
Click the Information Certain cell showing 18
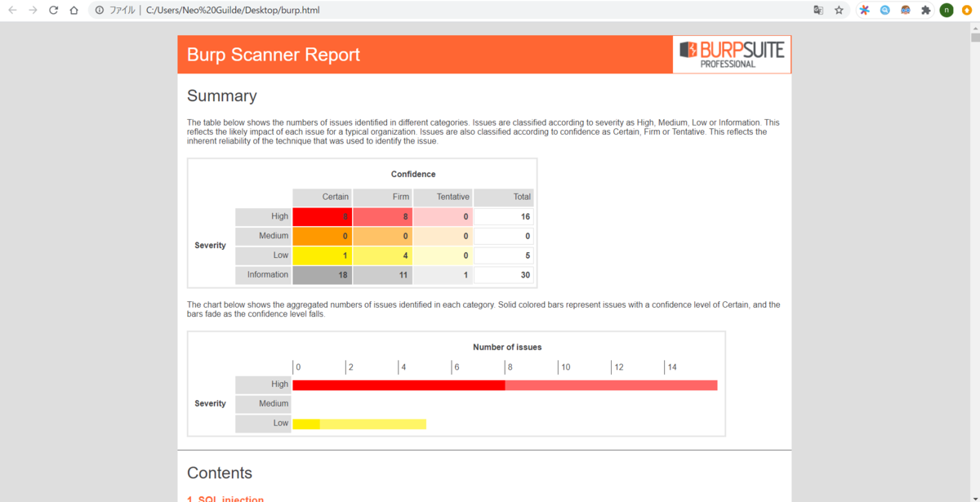pyautogui.click(x=323, y=275)
